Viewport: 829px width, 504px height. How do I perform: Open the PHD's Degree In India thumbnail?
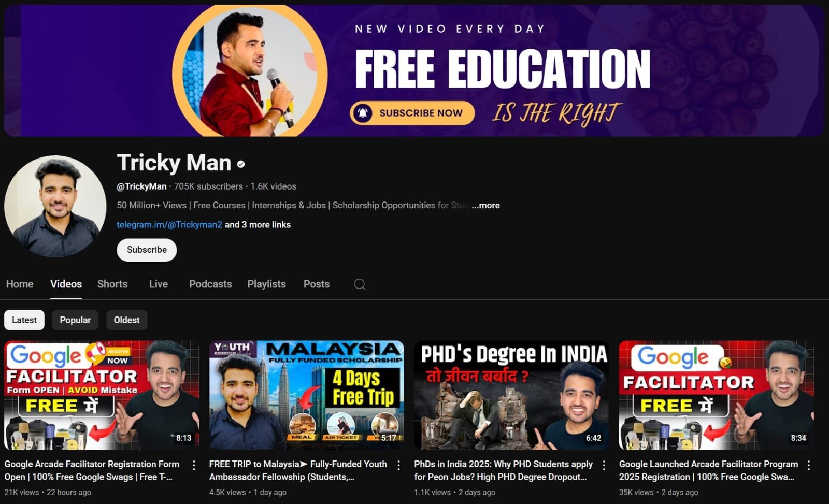click(511, 395)
